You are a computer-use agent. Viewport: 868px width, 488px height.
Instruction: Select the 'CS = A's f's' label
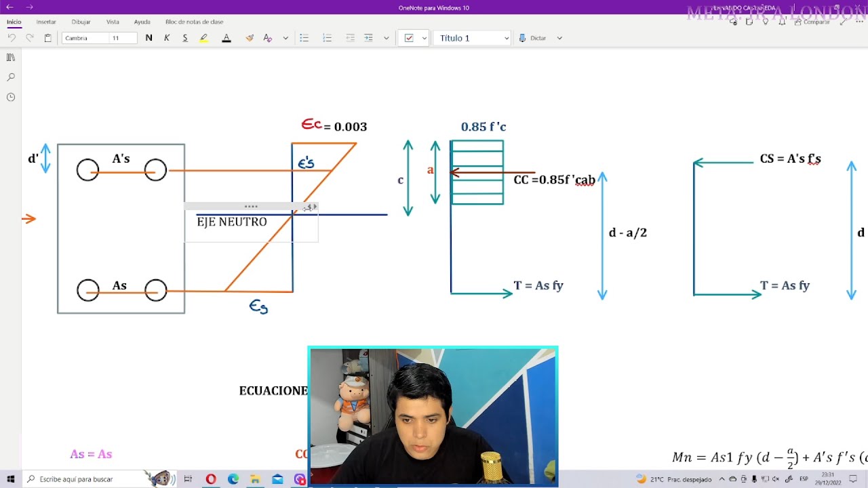pos(791,159)
